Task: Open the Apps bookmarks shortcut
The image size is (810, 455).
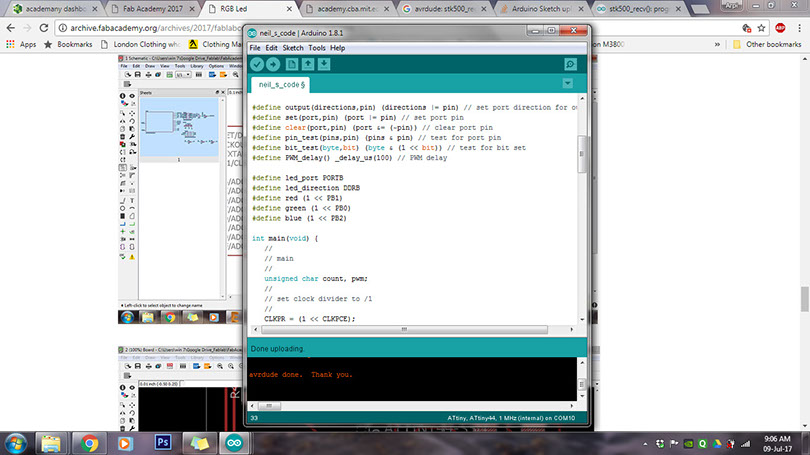Action: point(21,44)
